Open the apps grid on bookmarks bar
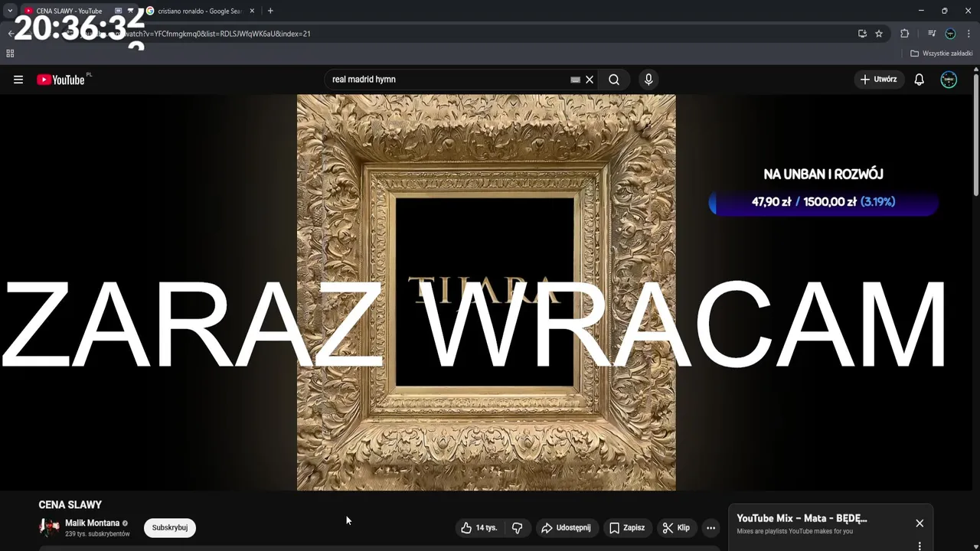The height and width of the screenshot is (551, 980). click(x=10, y=54)
